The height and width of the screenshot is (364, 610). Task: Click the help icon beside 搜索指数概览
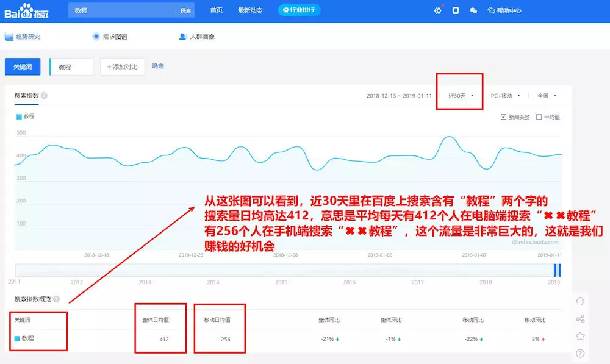tap(56, 299)
